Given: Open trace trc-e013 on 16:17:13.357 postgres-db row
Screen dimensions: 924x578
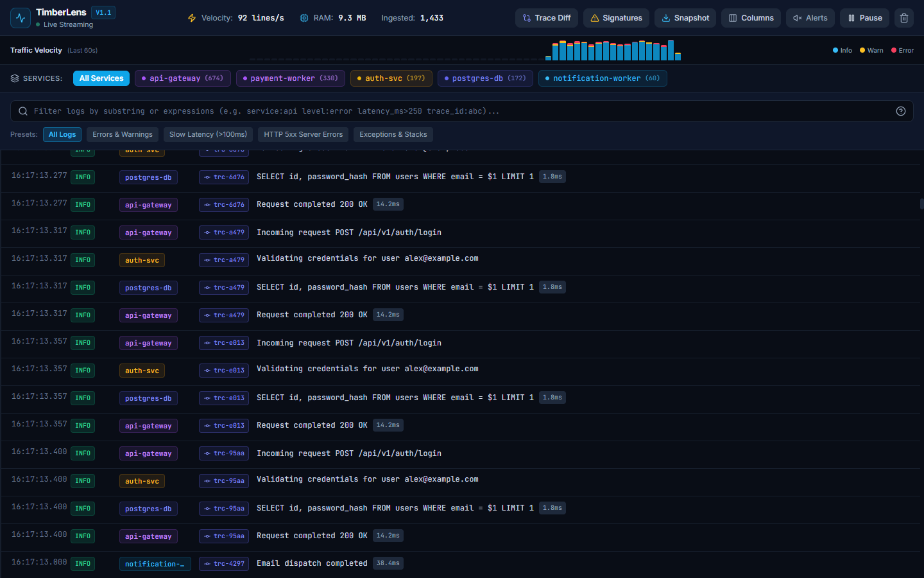Looking at the screenshot, I should 224,398.
